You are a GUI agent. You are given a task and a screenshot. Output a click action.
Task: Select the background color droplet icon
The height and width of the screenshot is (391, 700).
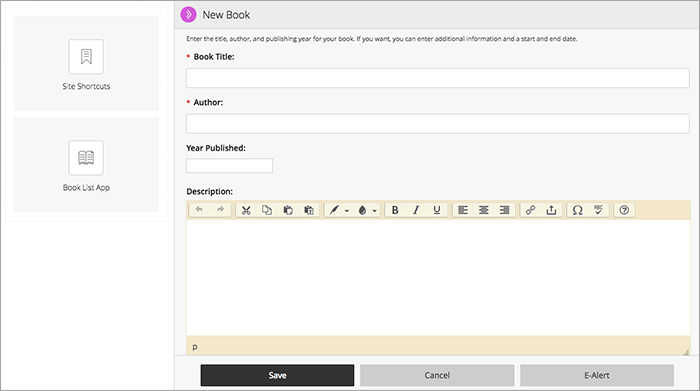point(362,210)
